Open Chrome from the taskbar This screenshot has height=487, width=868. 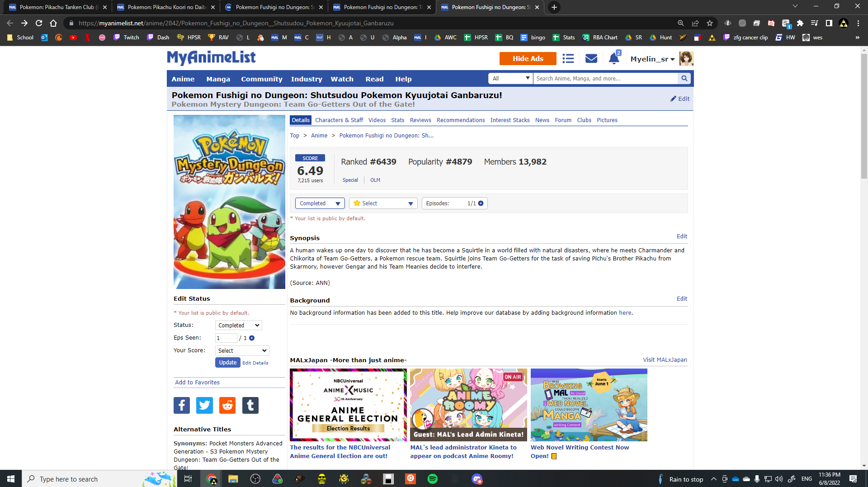pos(211,479)
